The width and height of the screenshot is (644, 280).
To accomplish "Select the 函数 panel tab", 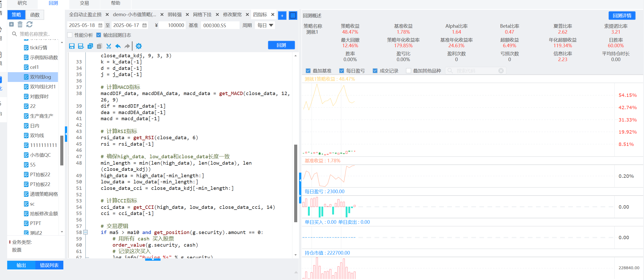I will tap(35, 15).
